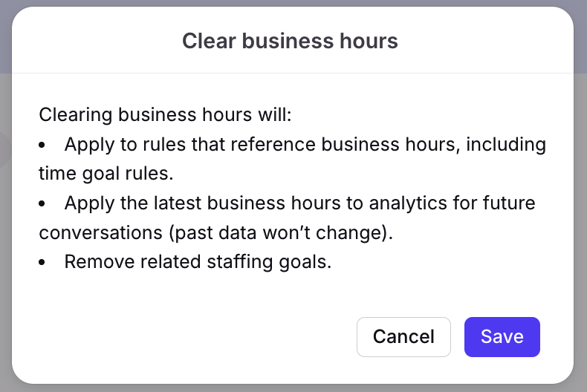Click the word 'staffing' in last bullet

click(240, 262)
